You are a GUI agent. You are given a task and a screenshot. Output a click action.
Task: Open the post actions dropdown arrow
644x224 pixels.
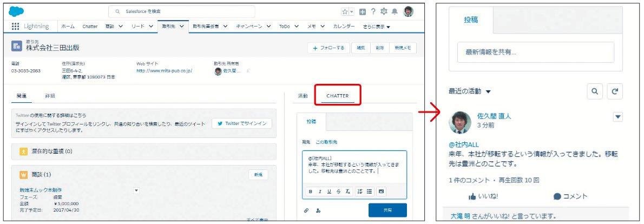coord(617,117)
